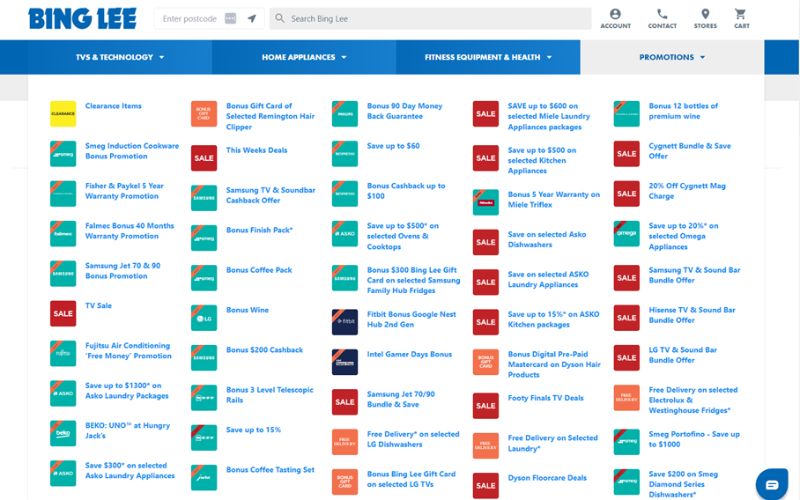Click SALE icon next to This Weeks Deals
Screen dimensions: 800x500
204,158
